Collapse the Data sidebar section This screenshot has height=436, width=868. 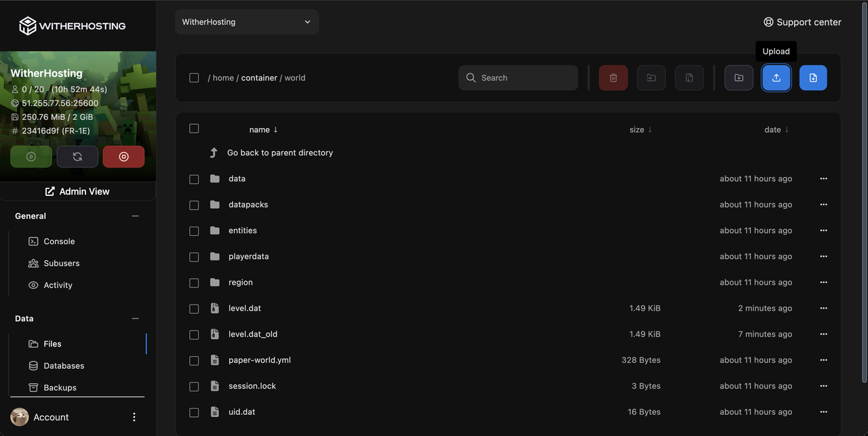pos(136,319)
